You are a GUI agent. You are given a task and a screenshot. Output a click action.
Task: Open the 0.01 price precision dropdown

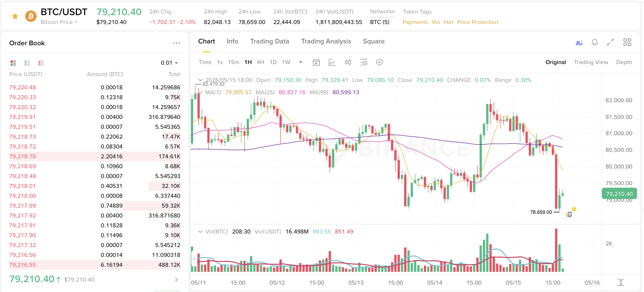pos(169,63)
